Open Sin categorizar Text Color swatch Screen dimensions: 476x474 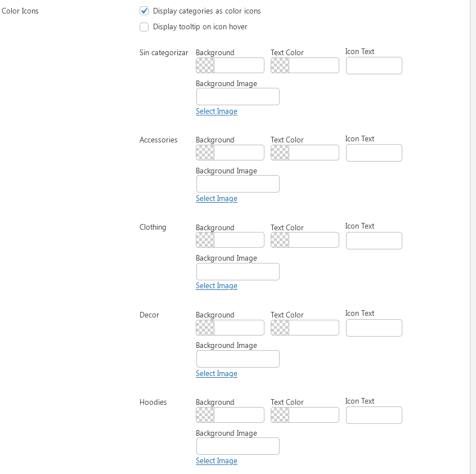[280, 65]
